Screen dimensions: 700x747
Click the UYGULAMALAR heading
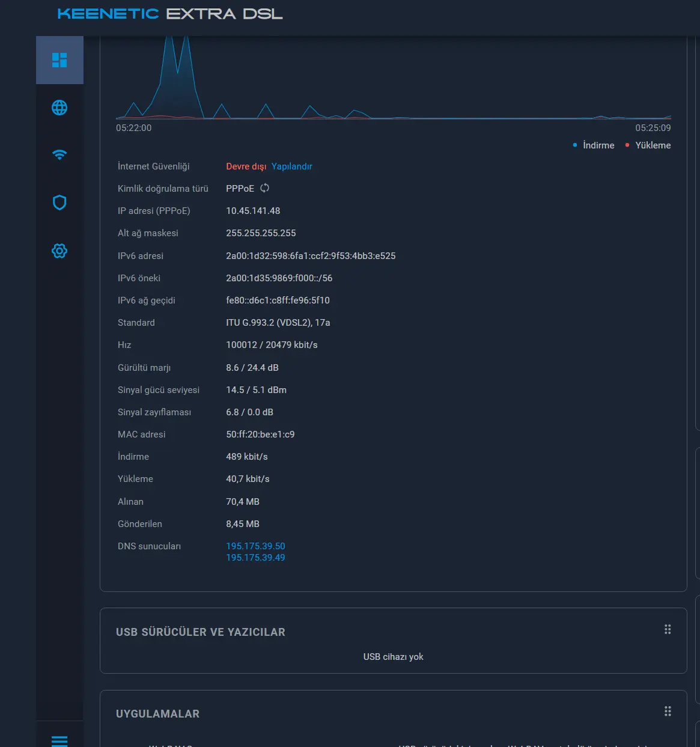coord(157,714)
